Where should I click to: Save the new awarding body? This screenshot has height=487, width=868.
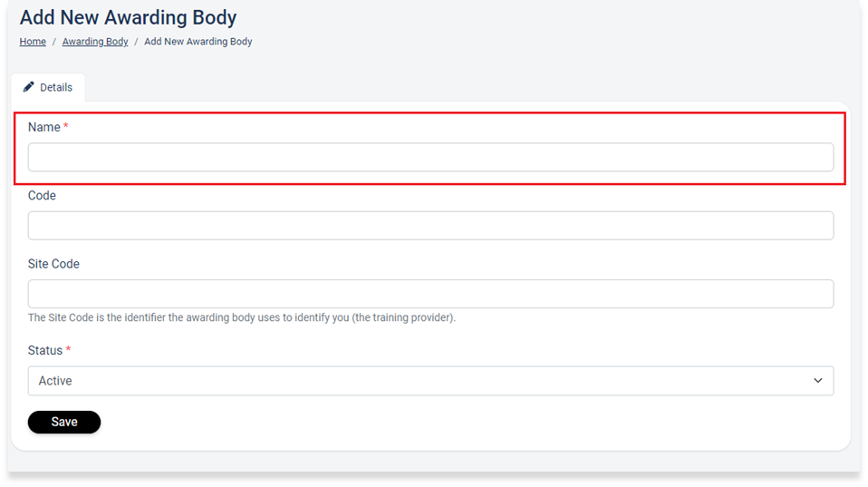click(x=64, y=423)
